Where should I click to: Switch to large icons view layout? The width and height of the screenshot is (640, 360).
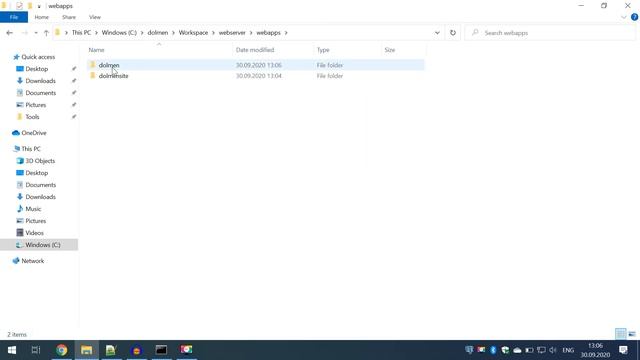point(632,334)
